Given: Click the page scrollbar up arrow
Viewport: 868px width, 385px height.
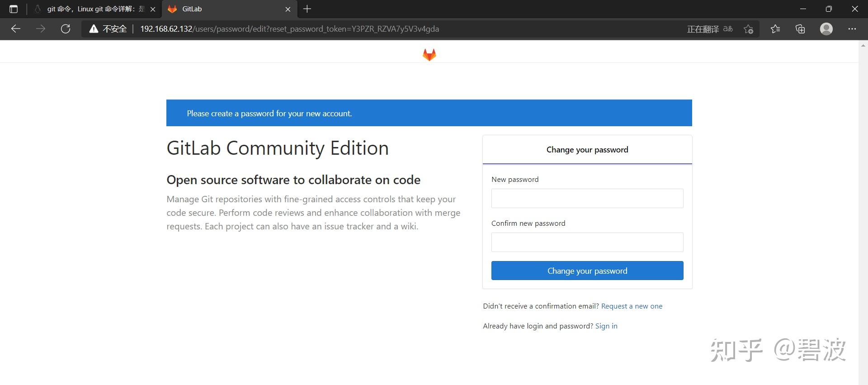Looking at the screenshot, I should pos(863,45).
